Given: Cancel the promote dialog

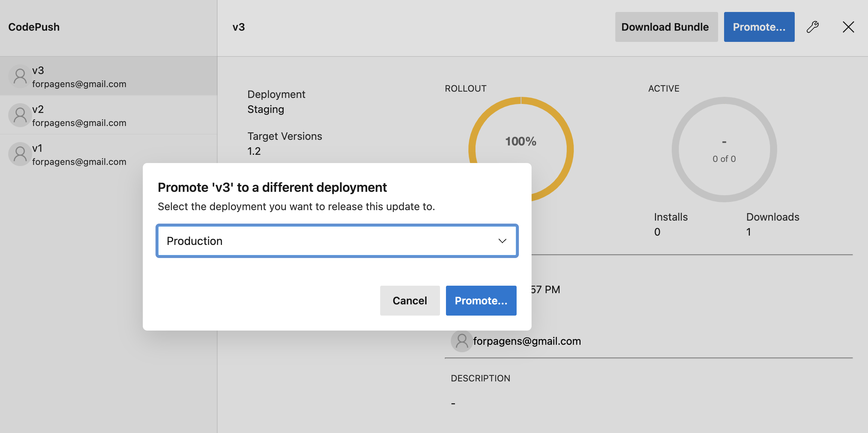Looking at the screenshot, I should [x=410, y=301].
